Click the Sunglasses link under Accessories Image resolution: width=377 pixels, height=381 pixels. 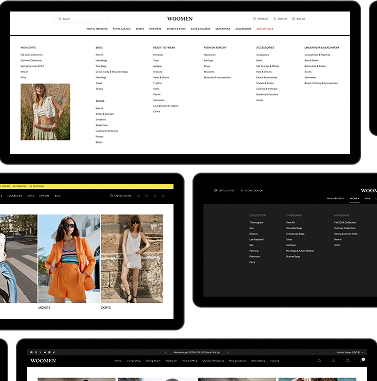[262, 55]
